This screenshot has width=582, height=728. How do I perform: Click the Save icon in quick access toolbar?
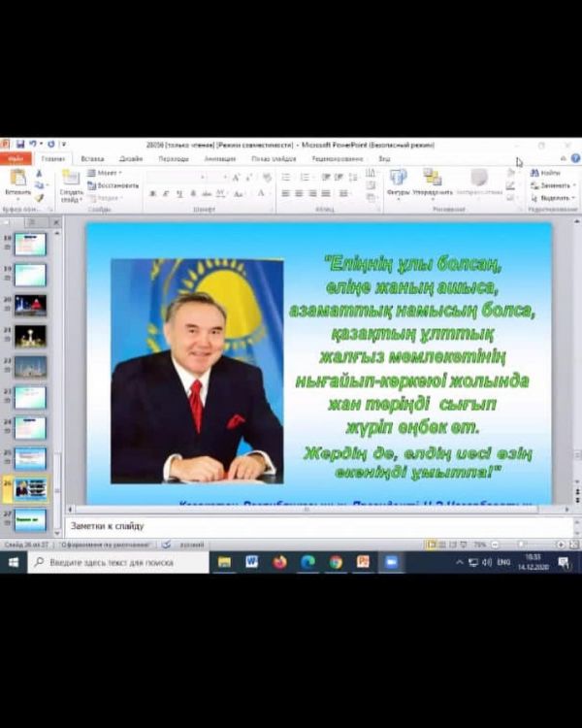coord(19,144)
